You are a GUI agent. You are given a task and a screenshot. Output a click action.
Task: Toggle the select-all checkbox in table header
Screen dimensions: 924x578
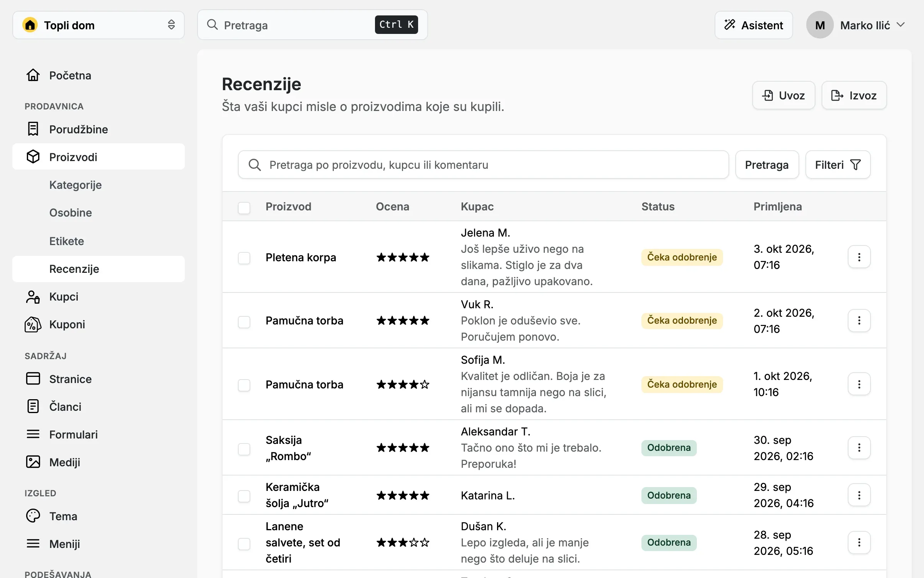click(x=244, y=208)
